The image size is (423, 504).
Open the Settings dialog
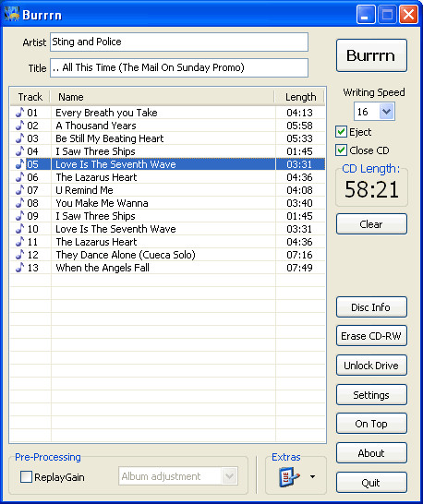371,395
